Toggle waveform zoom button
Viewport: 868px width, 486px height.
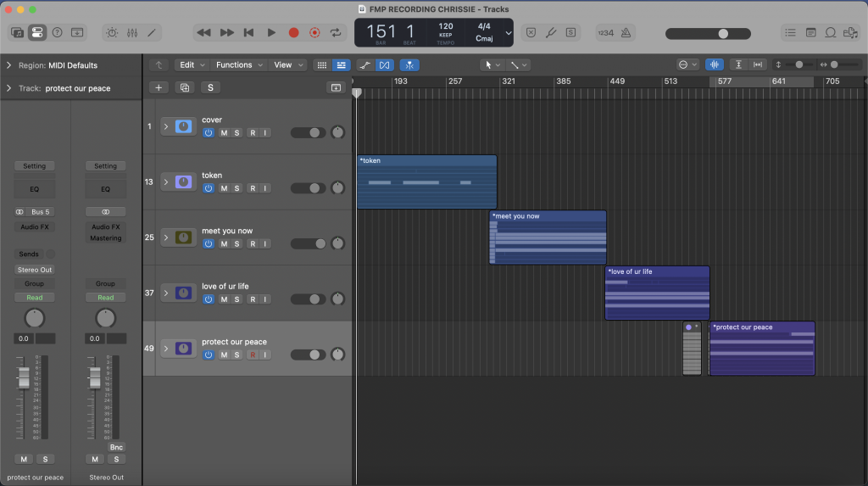pyautogui.click(x=714, y=64)
